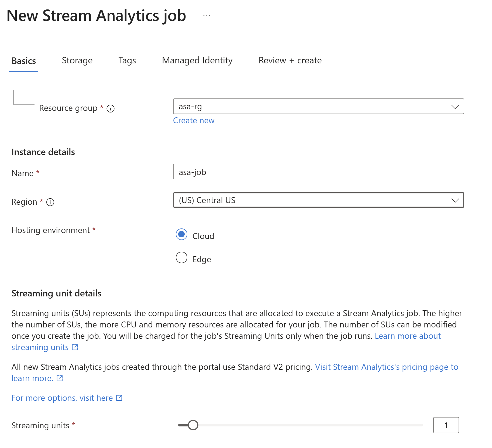Click external link icon after 'learn more.'
The image size is (492, 448).
coord(60,378)
